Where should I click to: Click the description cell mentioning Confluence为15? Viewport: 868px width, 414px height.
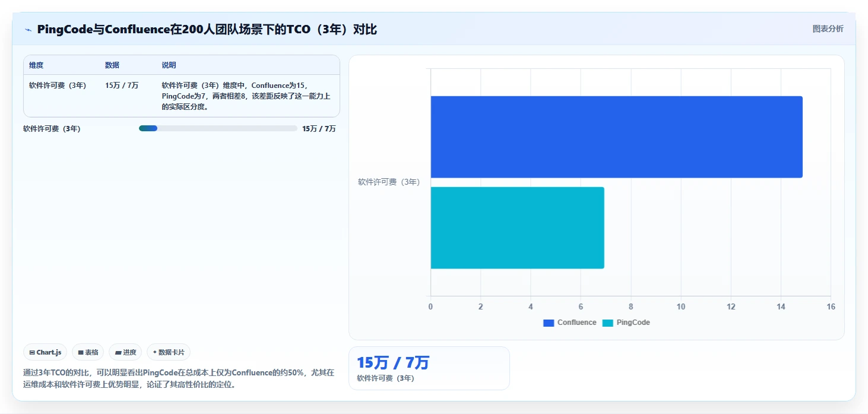pos(246,96)
